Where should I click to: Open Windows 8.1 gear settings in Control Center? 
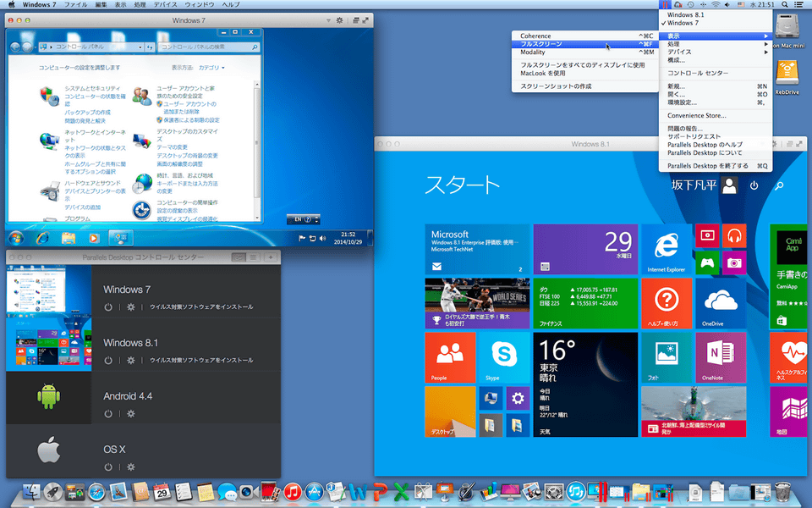pyautogui.click(x=131, y=361)
